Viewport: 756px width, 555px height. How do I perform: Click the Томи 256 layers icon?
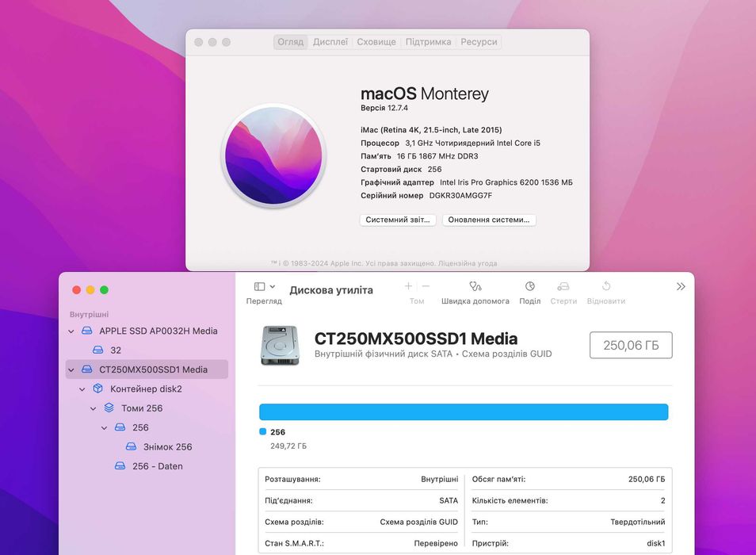point(109,408)
